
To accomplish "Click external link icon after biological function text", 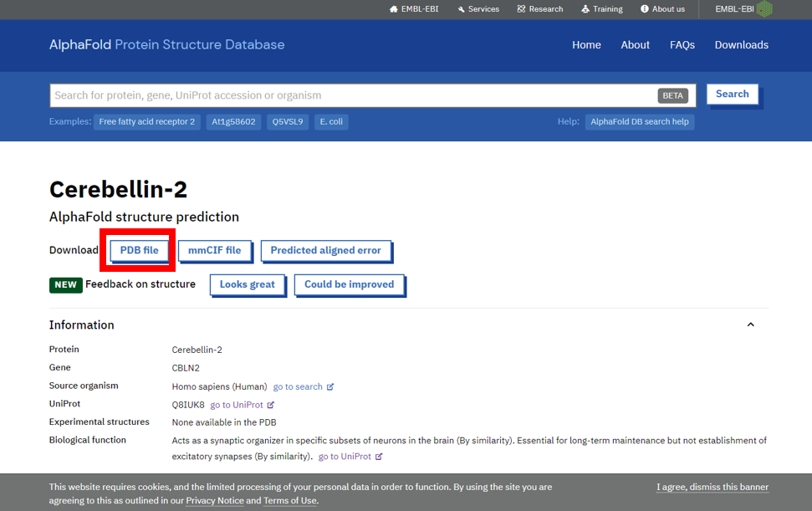I will 379,457.
